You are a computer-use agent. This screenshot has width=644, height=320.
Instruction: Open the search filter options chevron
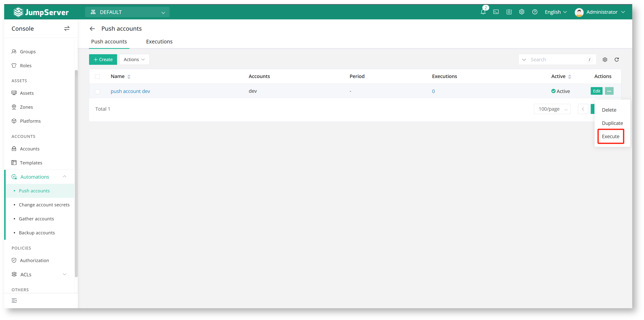[x=524, y=59]
